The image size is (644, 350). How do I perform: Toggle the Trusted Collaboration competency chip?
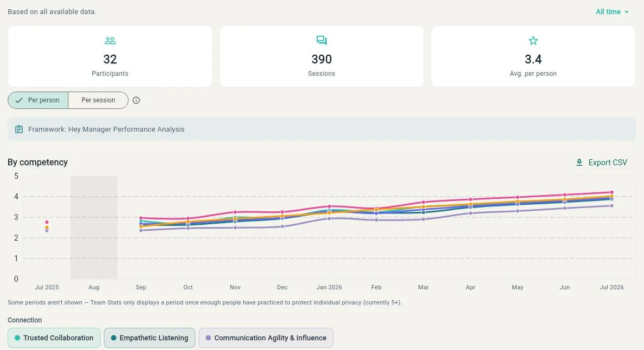click(x=54, y=338)
